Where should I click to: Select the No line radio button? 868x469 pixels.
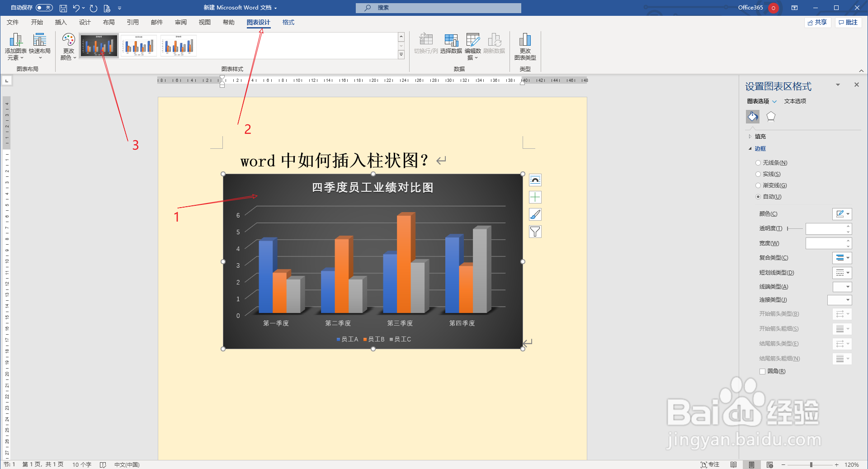[758, 163]
